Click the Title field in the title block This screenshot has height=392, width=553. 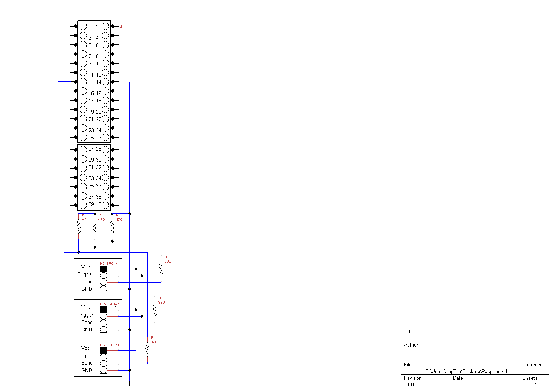click(x=475, y=334)
